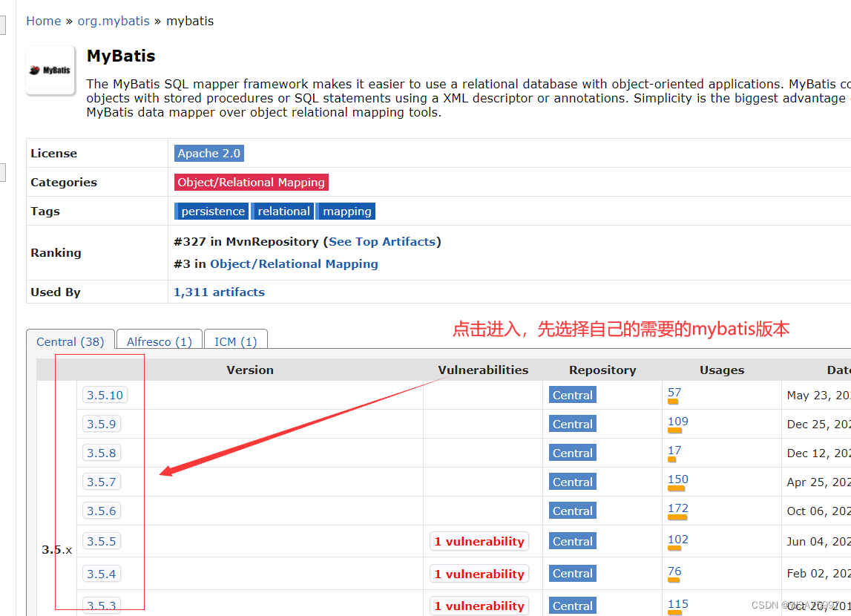Open the See Top Artifacts link
Screen dimensions: 851x616
point(382,241)
